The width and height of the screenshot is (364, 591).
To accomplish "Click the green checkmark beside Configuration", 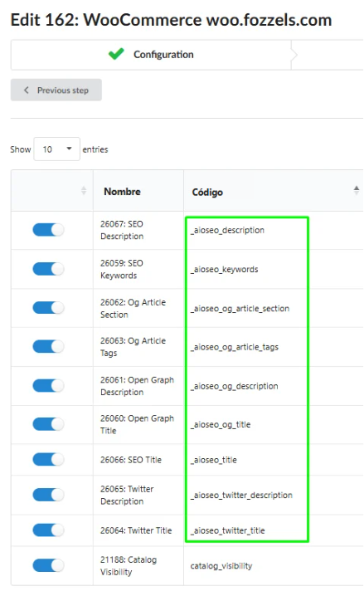I will [x=116, y=54].
